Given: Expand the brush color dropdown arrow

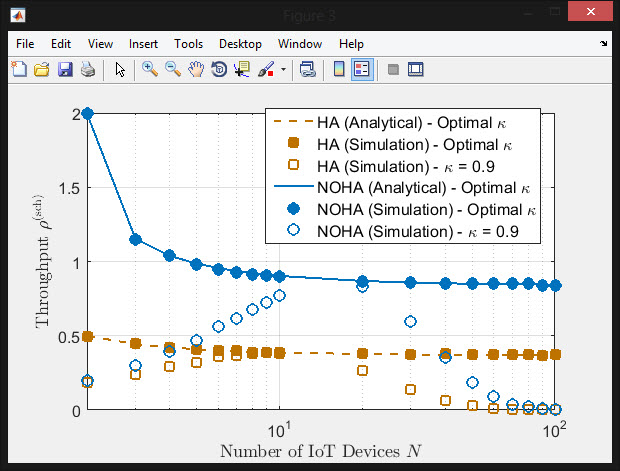Looking at the screenshot, I should [x=283, y=70].
